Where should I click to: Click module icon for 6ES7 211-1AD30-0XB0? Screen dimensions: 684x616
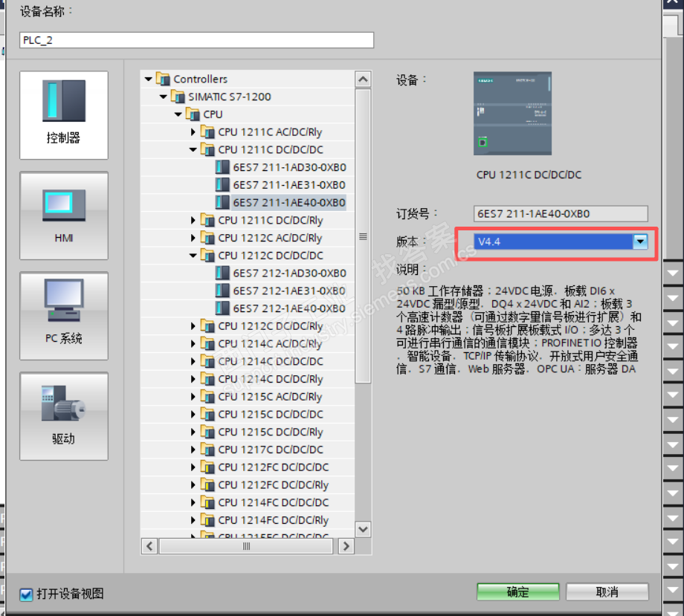point(222,167)
